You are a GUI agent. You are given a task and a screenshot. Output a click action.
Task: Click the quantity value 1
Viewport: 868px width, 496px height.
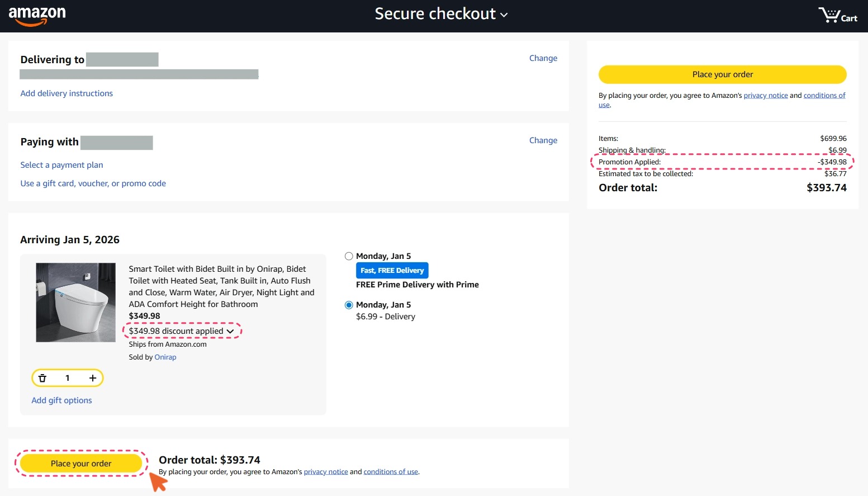pos(68,378)
